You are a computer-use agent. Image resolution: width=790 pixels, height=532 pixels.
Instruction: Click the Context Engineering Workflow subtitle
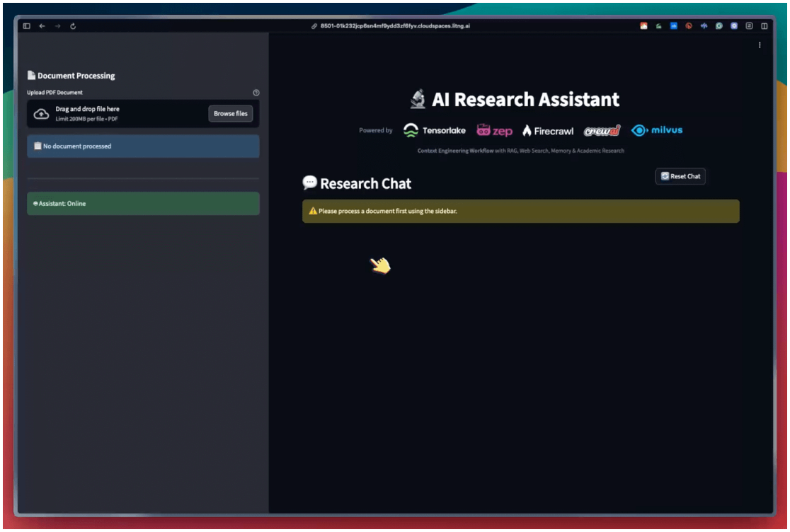click(x=520, y=151)
